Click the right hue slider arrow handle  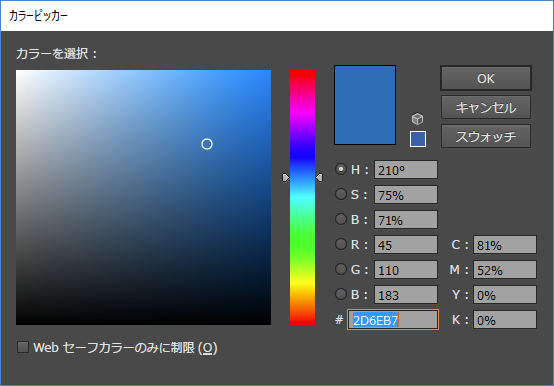319,177
